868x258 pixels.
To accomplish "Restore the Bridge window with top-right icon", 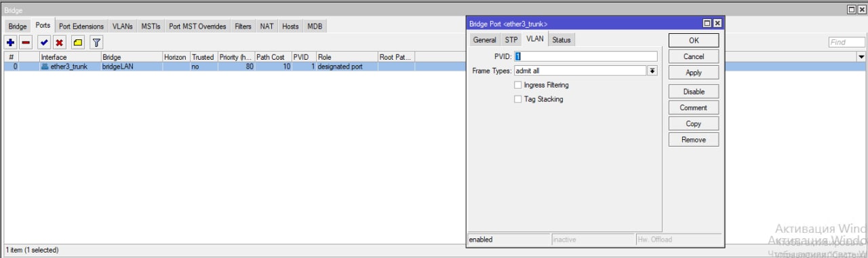I will [852, 10].
